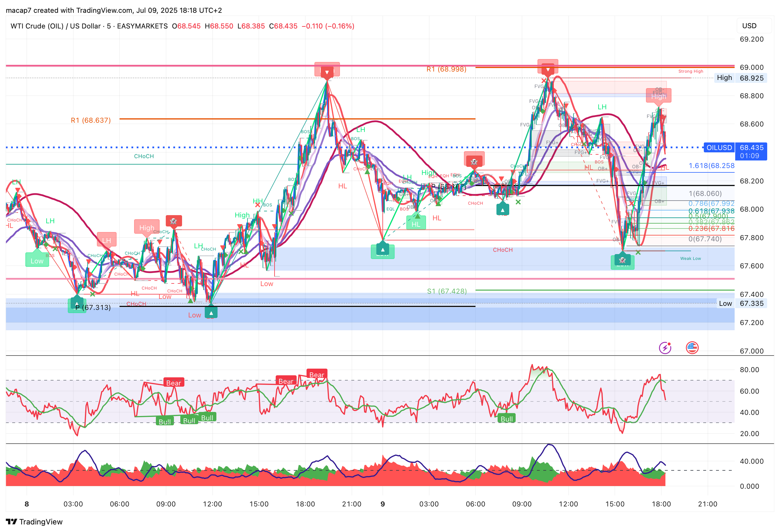Click the 0.236(67.816 Fibonacci level label
This screenshot has height=532, width=780.
[x=711, y=228]
